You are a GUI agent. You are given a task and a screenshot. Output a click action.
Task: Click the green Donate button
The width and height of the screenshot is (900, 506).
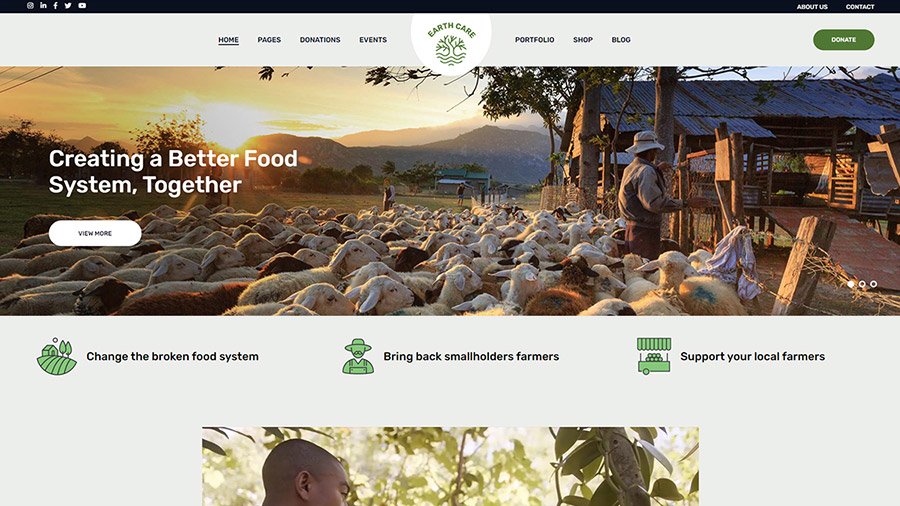coord(844,40)
